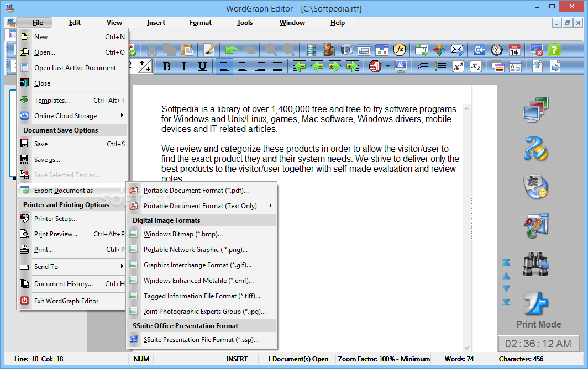Click the line spacing up/down arrows icon

coord(145,67)
